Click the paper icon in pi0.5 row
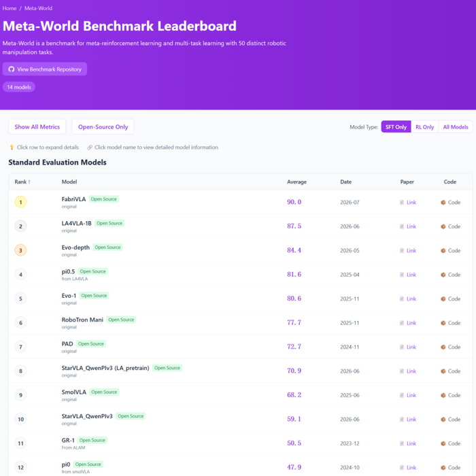This screenshot has height=476, width=476. point(402,275)
